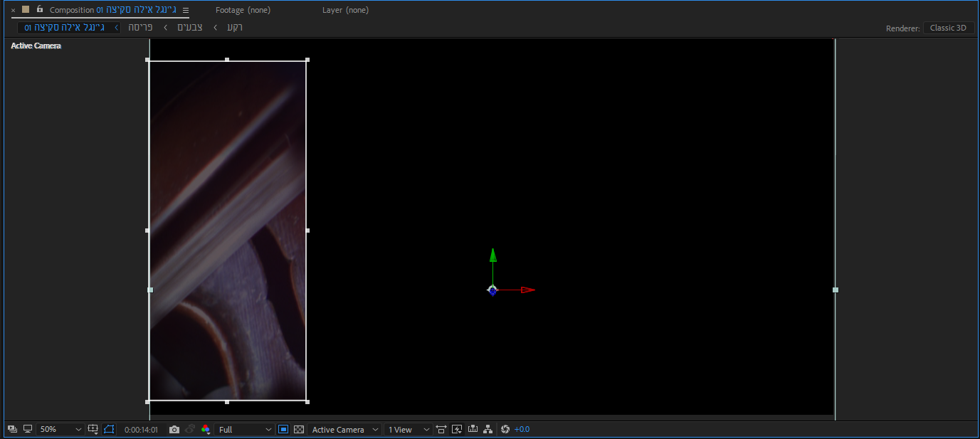Click the Pixel Aspect Ratio Correction icon
This screenshot has height=439, width=980.
(x=441, y=430)
